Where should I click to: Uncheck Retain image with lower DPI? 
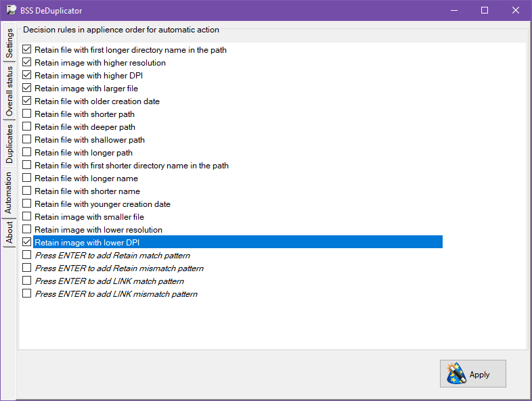coord(27,242)
